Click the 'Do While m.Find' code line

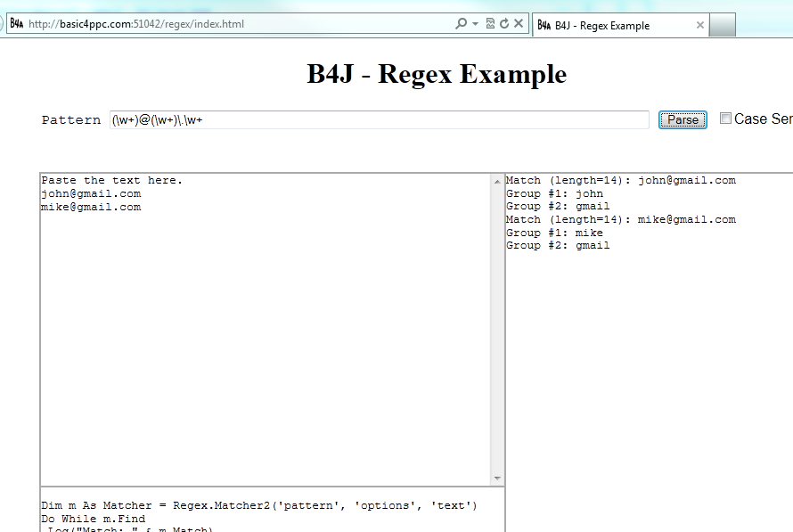coord(94,519)
